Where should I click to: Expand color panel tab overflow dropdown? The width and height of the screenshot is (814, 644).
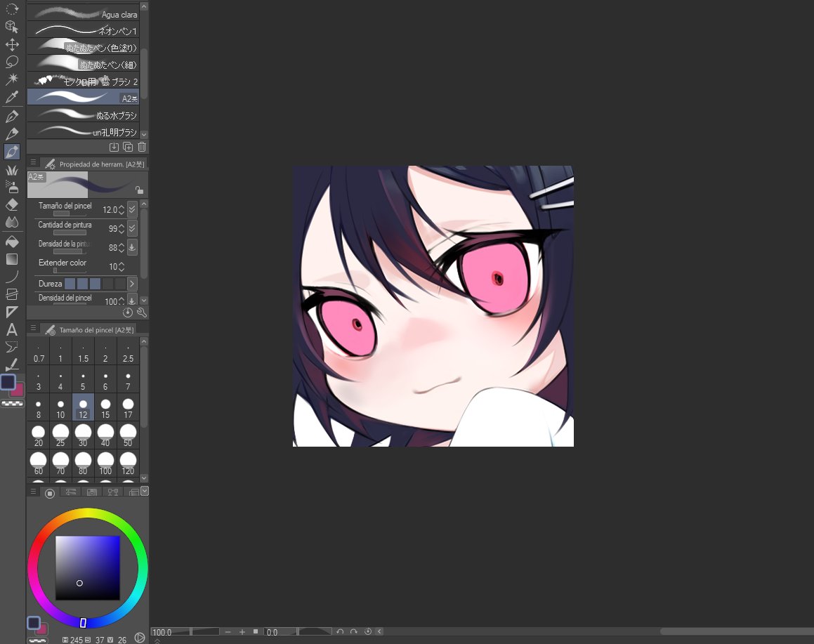click(x=144, y=491)
